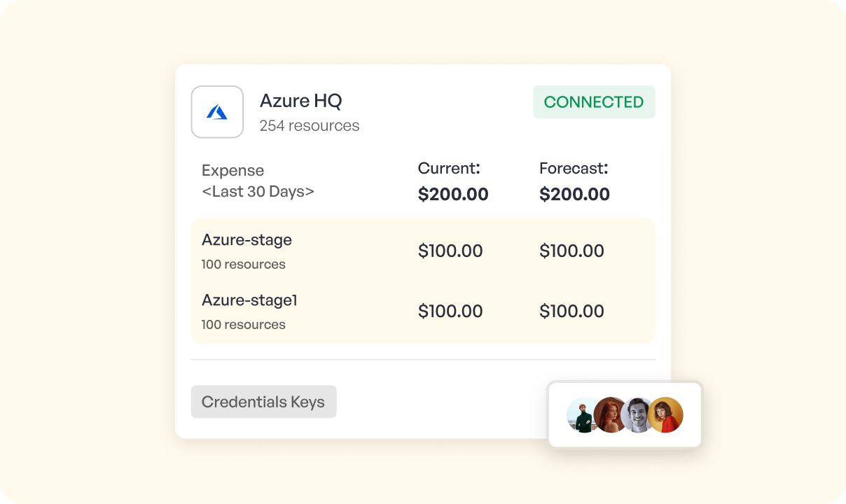Select the first avatar with green jacket
846x504 pixels.
click(581, 415)
